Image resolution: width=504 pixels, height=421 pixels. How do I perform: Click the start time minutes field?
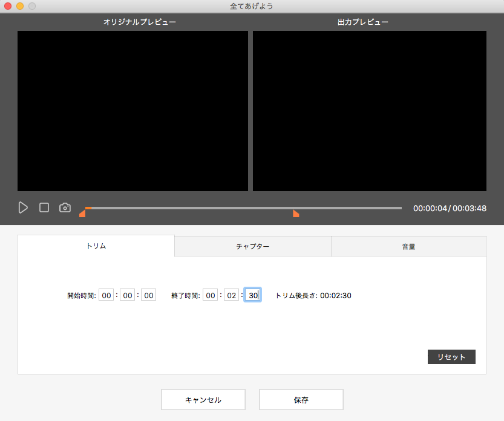point(127,295)
